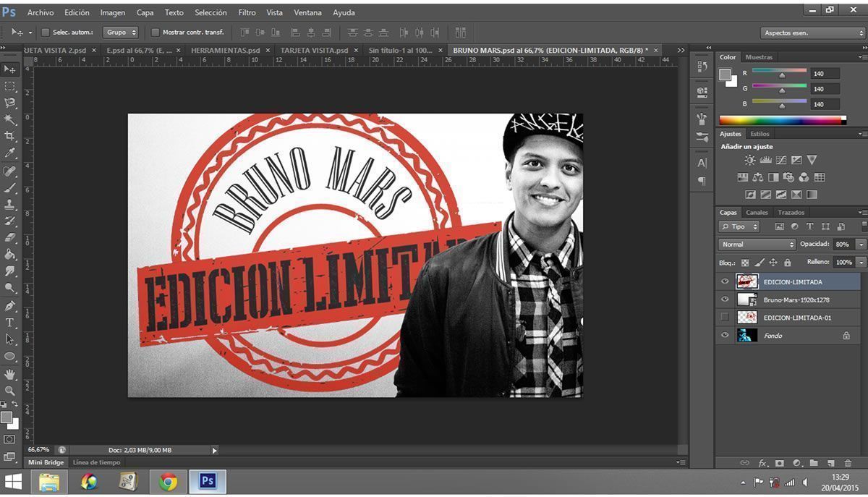Select the Pen tool
This screenshot has width=868, height=497.
(x=10, y=306)
